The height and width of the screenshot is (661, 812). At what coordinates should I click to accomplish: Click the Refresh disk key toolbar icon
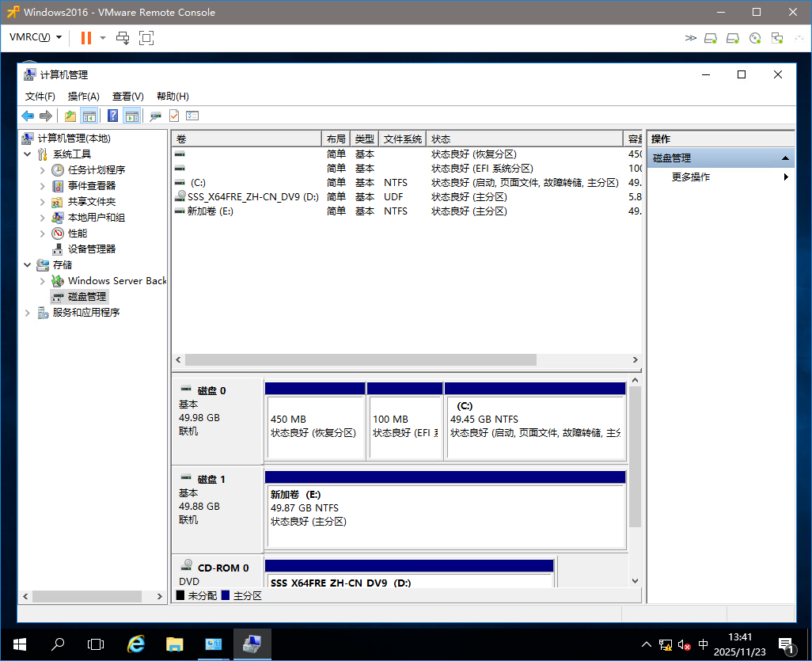coord(155,116)
